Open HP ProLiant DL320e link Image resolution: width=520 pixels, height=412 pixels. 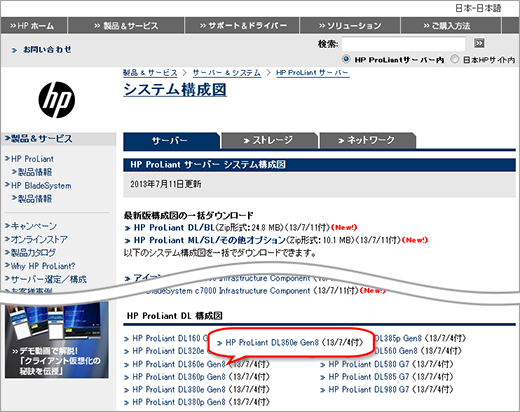170,351
